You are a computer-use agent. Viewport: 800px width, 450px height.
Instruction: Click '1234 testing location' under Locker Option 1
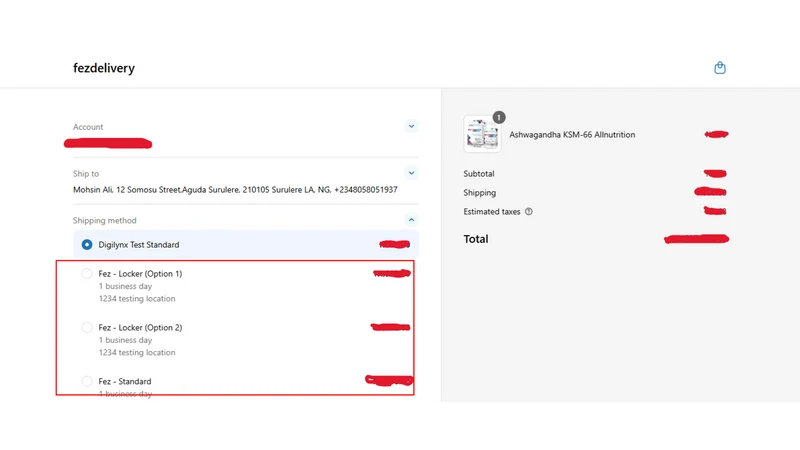[137, 298]
